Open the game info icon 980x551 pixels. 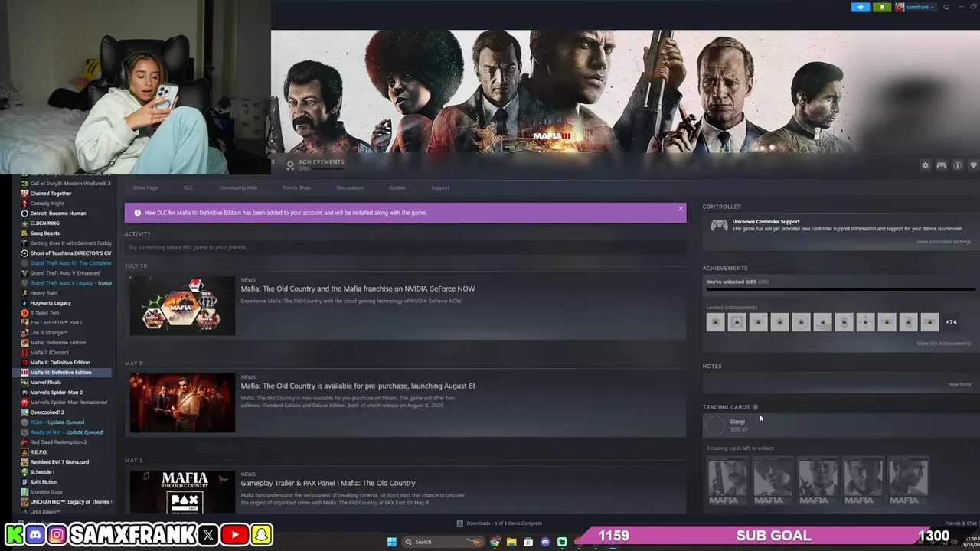pyautogui.click(x=957, y=165)
